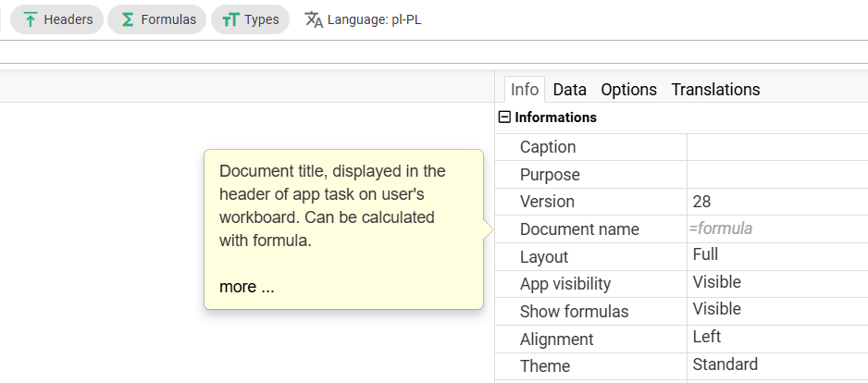The width and height of the screenshot is (868, 383).
Task: Select the Purpose property label
Action: (x=550, y=175)
